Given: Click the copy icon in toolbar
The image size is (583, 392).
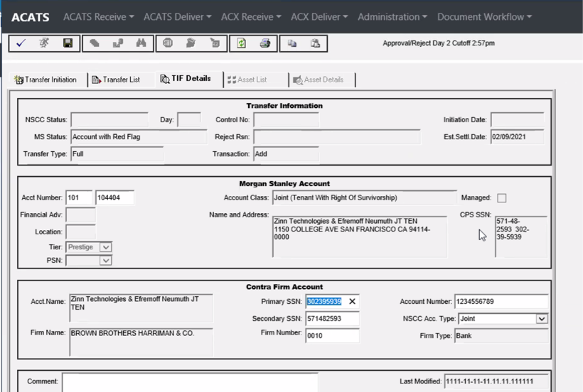Looking at the screenshot, I should (x=291, y=43).
